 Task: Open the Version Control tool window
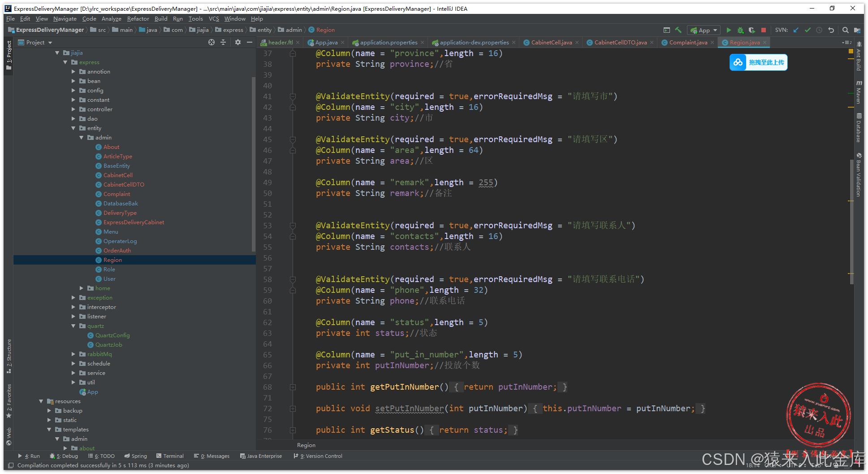coord(318,456)
